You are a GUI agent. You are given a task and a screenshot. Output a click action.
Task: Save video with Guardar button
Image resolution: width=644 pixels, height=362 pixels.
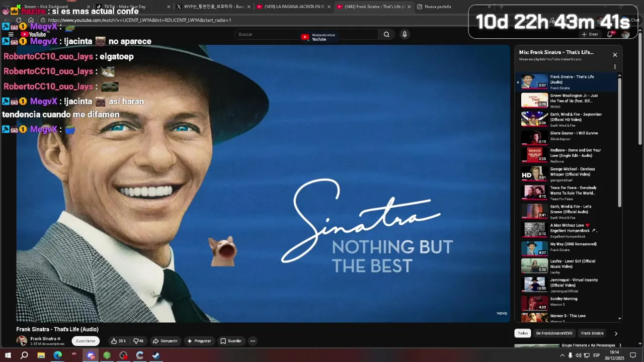(x=231, y=341)
